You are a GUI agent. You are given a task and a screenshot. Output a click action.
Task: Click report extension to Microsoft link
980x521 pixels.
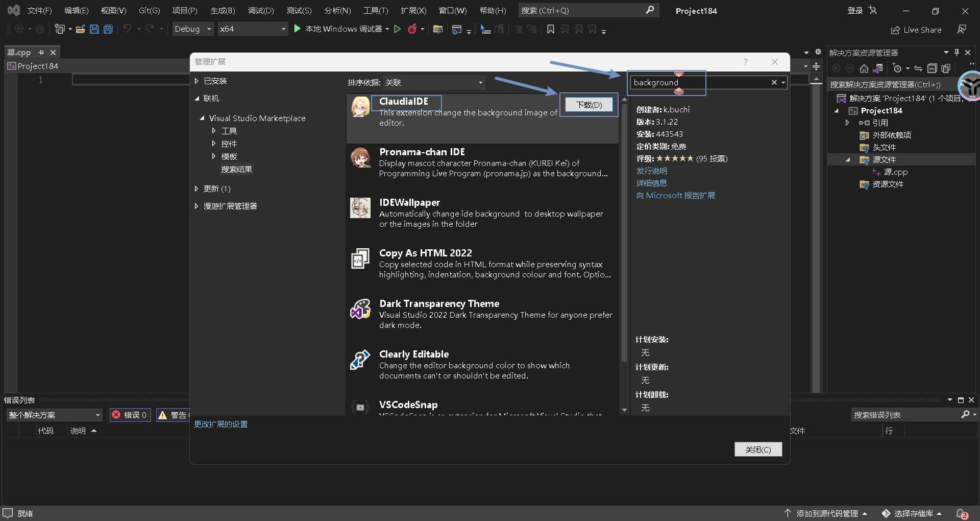coord(676,196)
